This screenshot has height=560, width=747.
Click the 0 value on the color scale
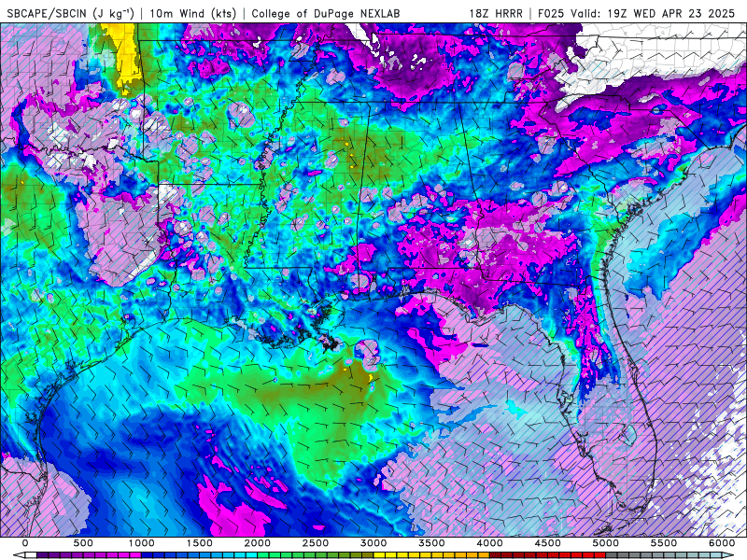[25, 543]
